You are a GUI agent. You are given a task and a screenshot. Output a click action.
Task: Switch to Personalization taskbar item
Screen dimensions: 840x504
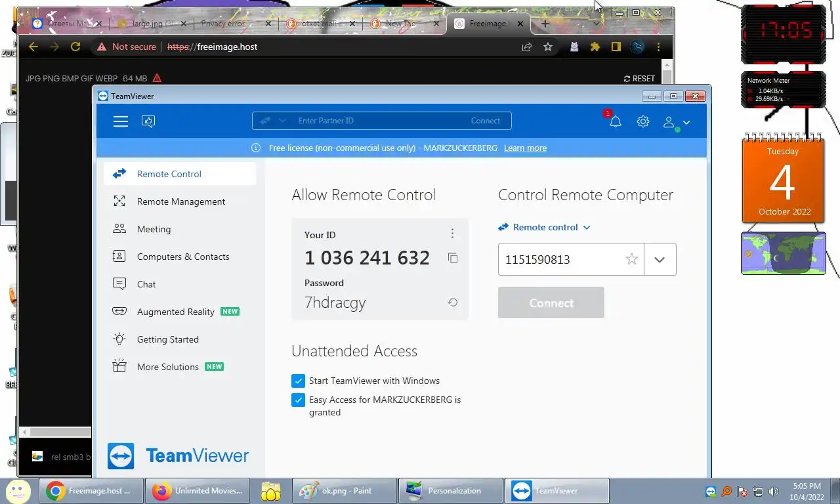point(450,491)
